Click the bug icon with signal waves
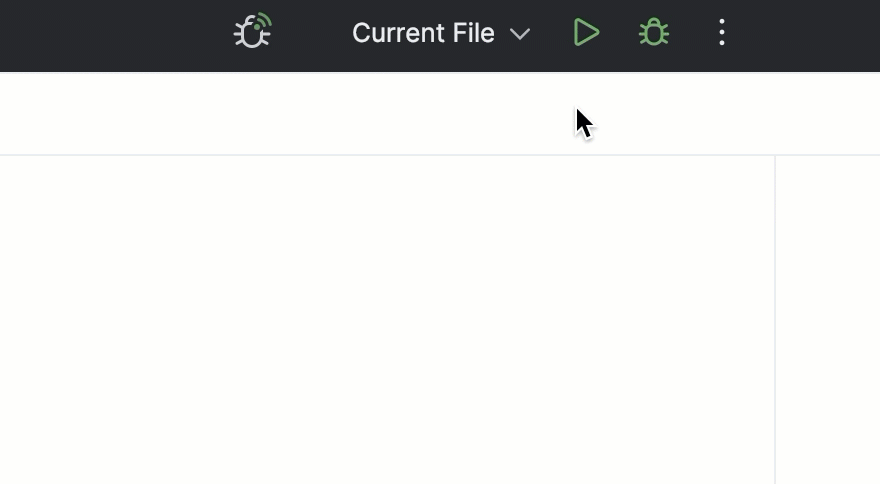 [x=253, y=31]
